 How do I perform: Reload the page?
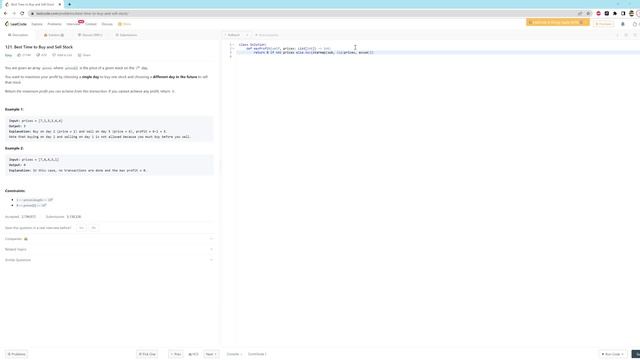click(22, 13)
